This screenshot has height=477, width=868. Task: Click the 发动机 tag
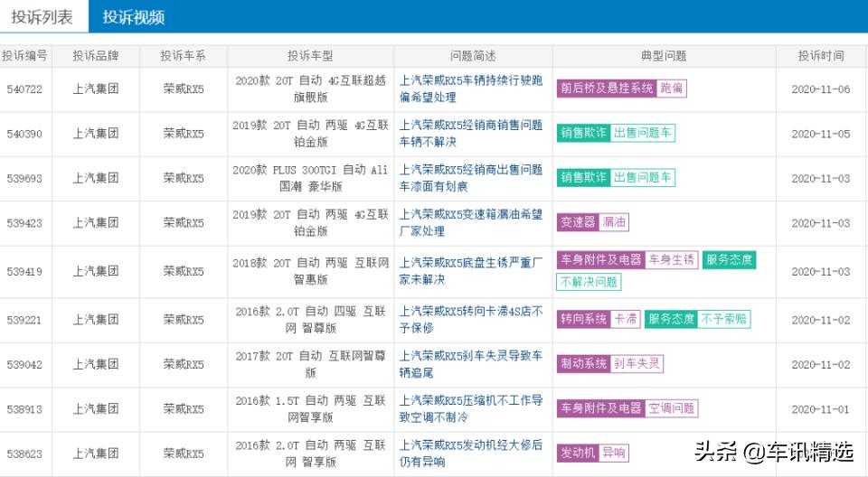tap(578, 454)
